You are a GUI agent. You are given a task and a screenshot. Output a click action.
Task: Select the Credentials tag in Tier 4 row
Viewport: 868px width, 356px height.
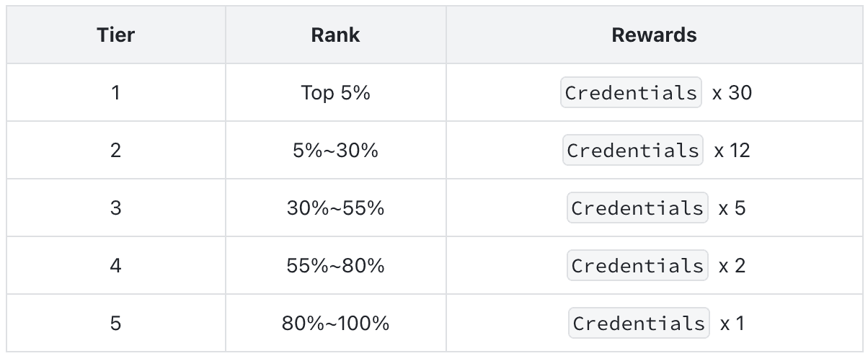click(637, 265)
